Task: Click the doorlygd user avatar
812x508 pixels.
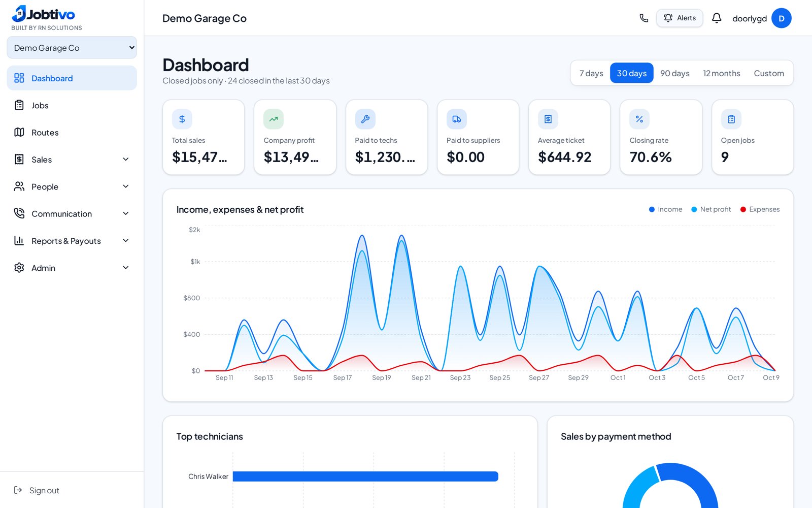Action: click(x=782, y=18)
